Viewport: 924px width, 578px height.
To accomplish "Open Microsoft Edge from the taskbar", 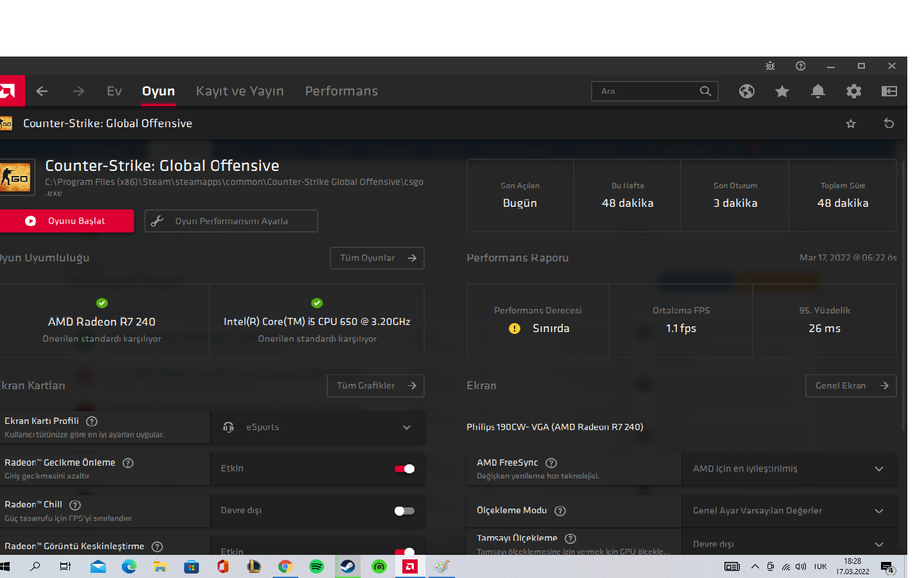I will [x=129, y=566].
